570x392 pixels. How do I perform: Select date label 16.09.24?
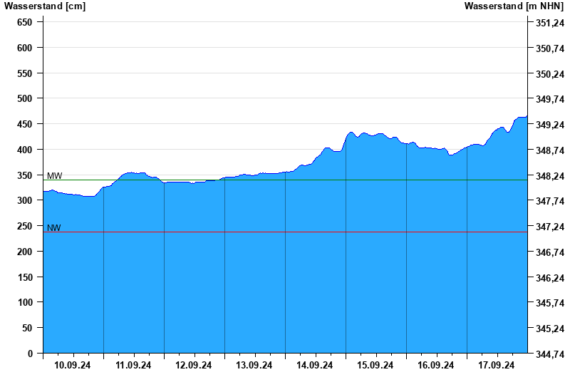pos(435,365)
